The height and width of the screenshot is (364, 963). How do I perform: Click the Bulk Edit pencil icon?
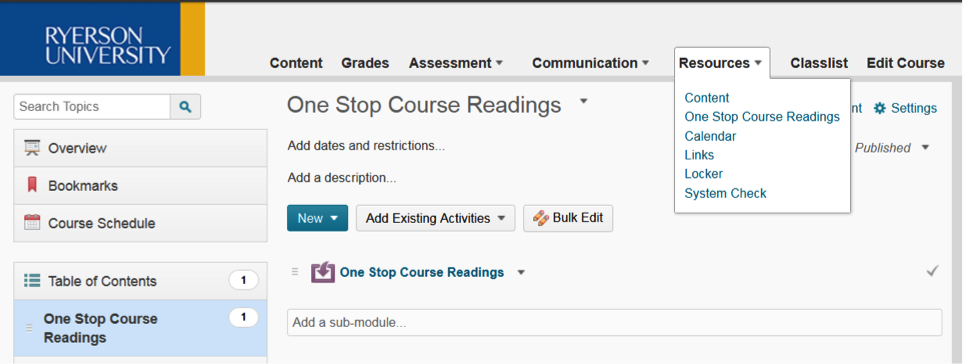coord(541,218)
